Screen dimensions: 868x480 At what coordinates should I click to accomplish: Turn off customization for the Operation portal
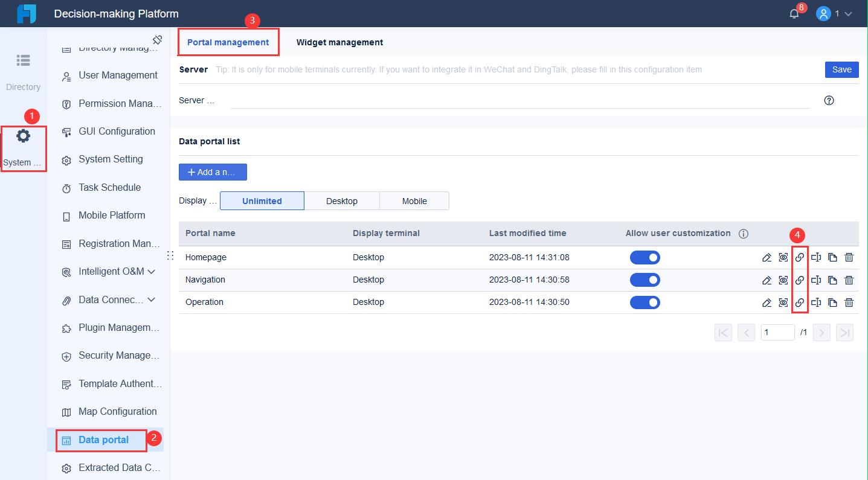tap(645, 302)
